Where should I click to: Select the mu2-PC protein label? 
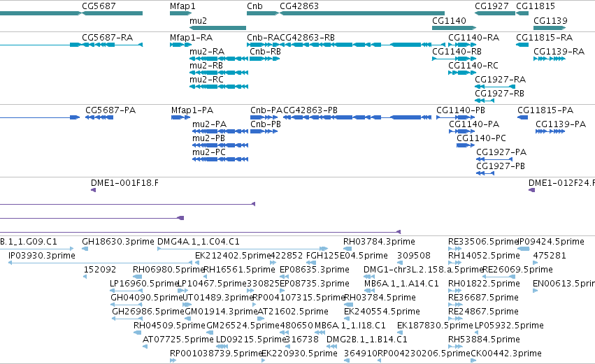click(x=209, y=152)
